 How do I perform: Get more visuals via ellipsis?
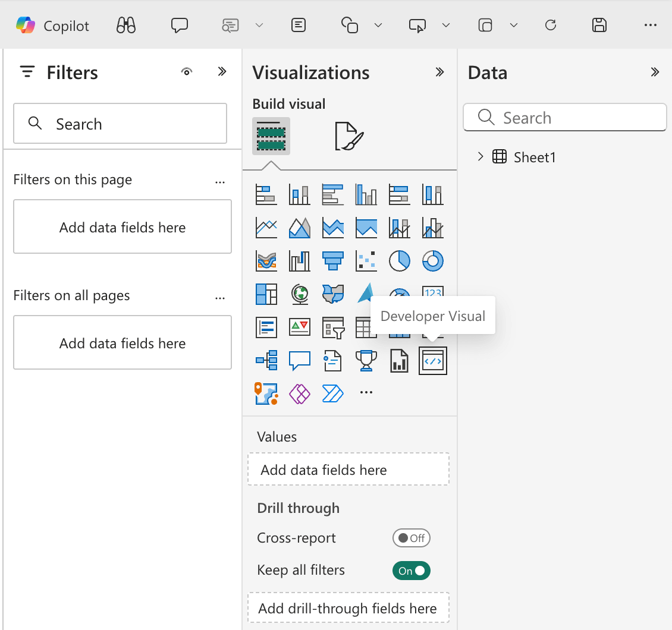tap(366, 393)
